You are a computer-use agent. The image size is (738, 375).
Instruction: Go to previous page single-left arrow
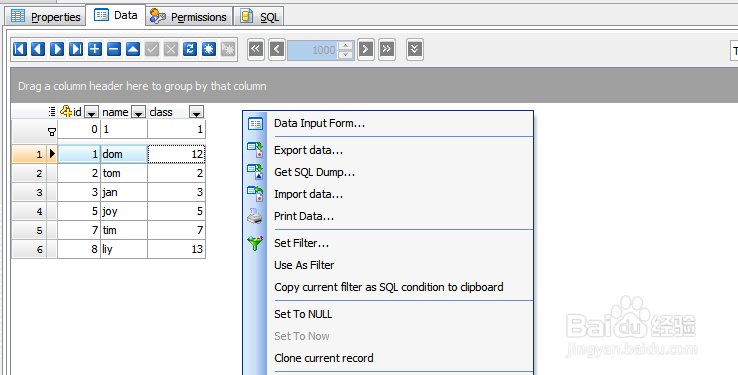click(277, 49)
